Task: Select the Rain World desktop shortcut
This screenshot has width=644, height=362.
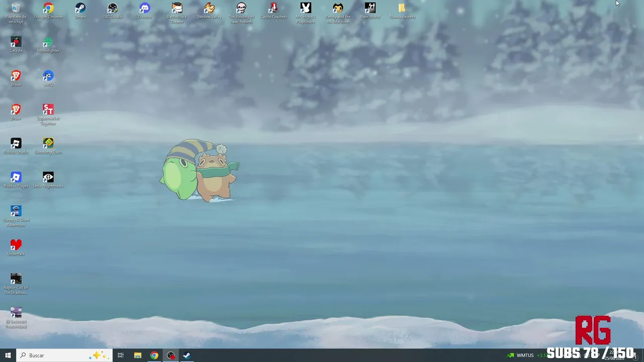Action: point(370,11)
